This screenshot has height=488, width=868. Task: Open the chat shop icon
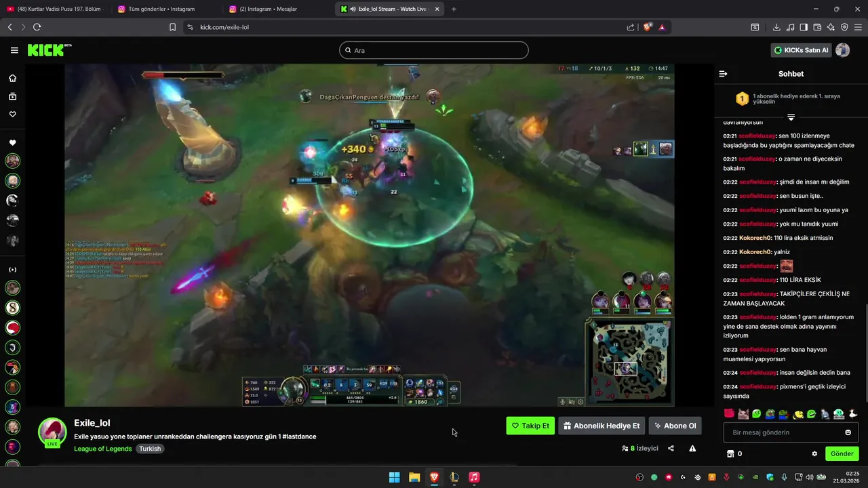pos(730,453)
